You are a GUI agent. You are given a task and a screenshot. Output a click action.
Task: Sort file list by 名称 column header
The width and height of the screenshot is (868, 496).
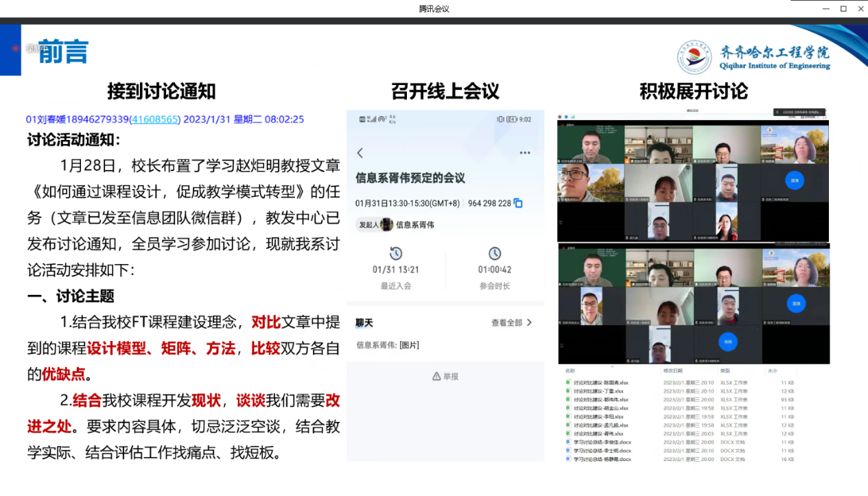point(570,370)
